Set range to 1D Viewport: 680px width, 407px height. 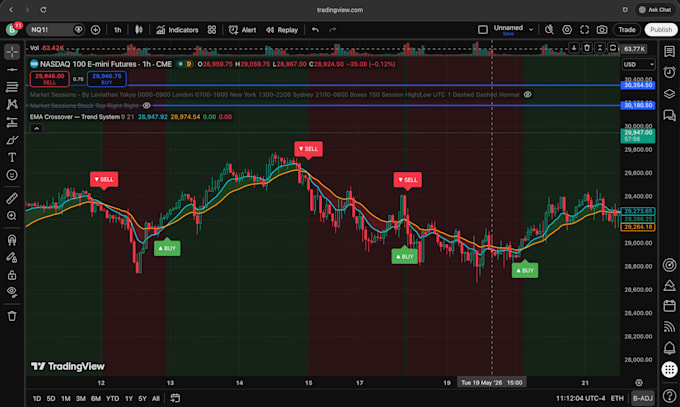coord(37,398)
